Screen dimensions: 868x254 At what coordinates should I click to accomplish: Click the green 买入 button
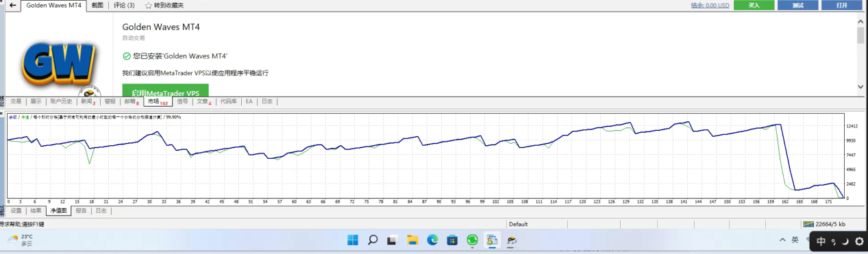pyautogui.click(x=754, y=5)
